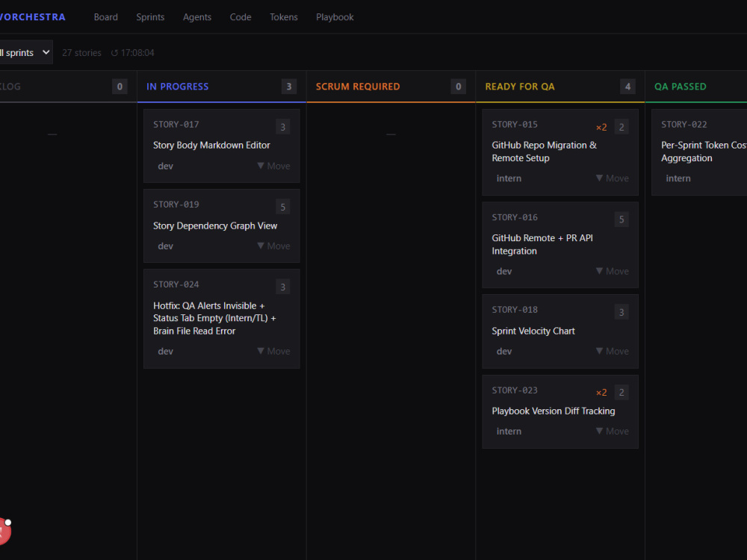Click the STORY-022 ID label

pyautogui.click(x=684, y=124)
